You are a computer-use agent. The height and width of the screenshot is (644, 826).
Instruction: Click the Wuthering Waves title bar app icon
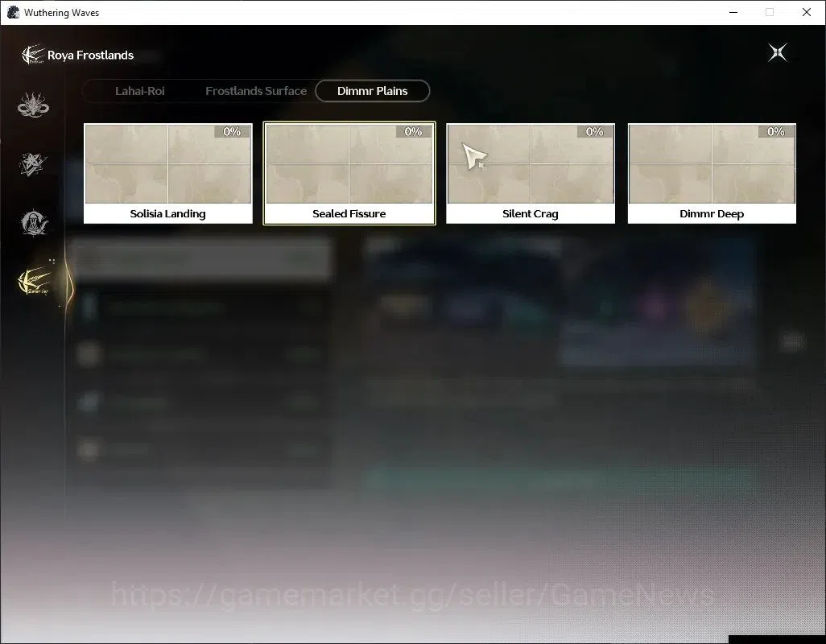pos(13,12)
